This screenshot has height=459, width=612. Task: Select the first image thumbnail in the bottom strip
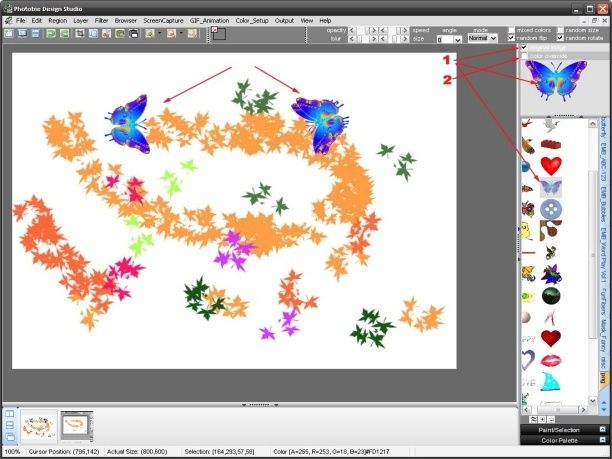click(x=38, y=424)
